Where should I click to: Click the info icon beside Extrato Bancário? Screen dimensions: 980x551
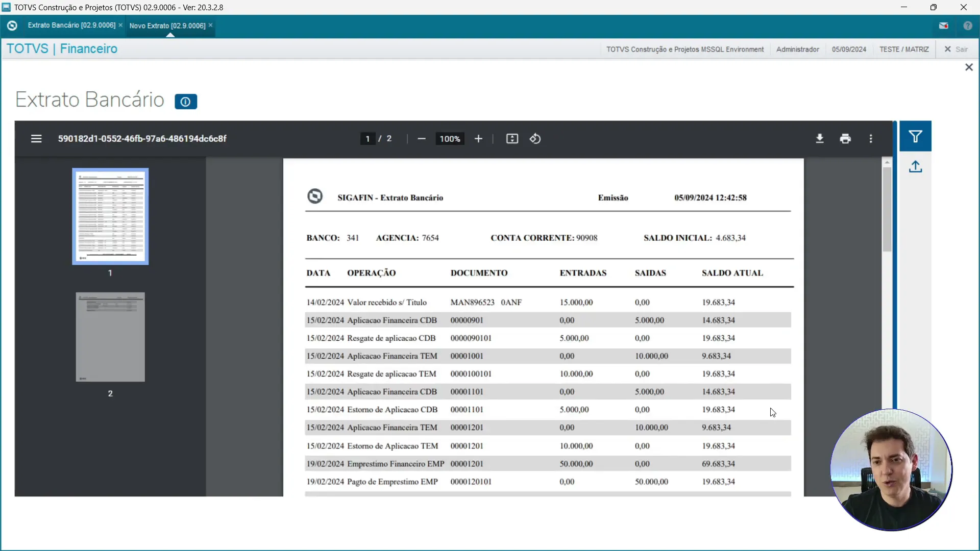coord(186,102)
